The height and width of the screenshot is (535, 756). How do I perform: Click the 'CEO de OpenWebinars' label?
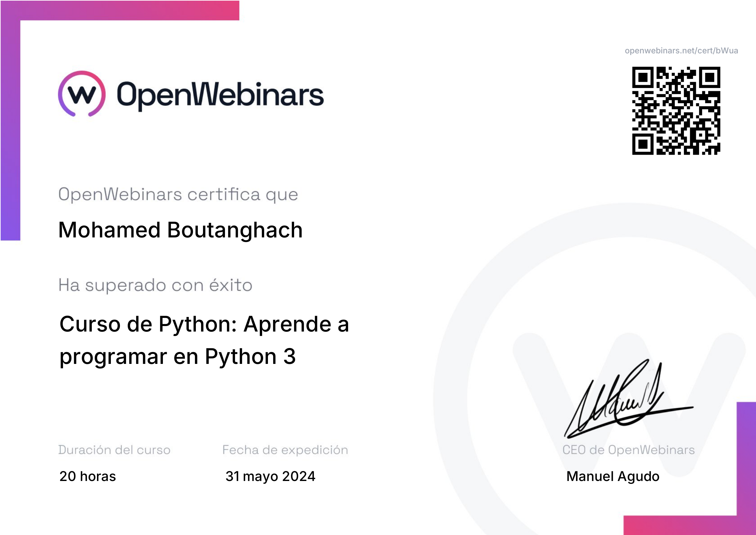(x=628, y=450)
